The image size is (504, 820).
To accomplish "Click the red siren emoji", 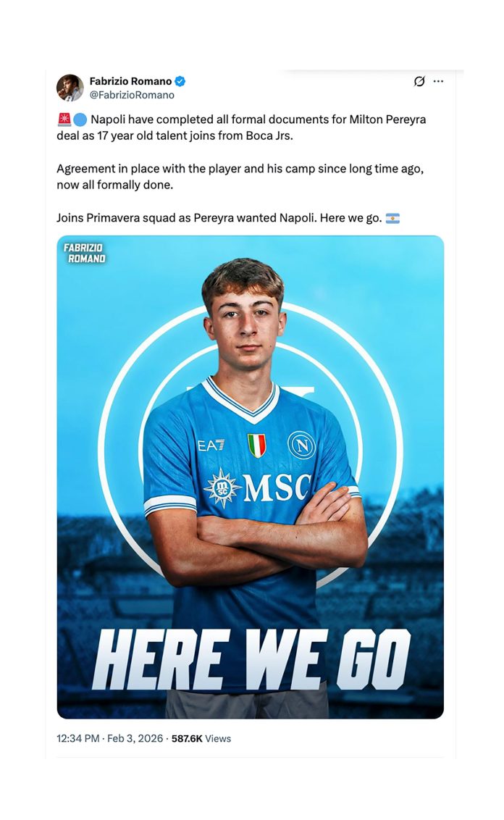I will coord(64,120).
